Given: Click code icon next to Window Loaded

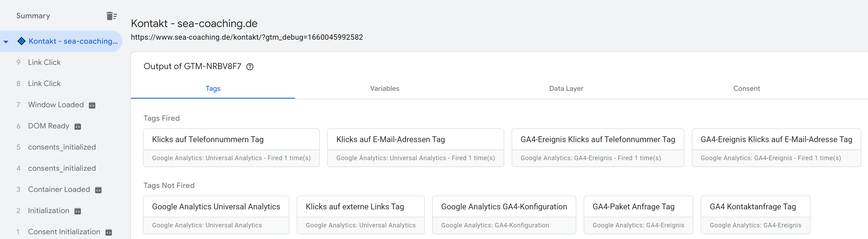Looking at the screenshot, I should pos(92,105).
